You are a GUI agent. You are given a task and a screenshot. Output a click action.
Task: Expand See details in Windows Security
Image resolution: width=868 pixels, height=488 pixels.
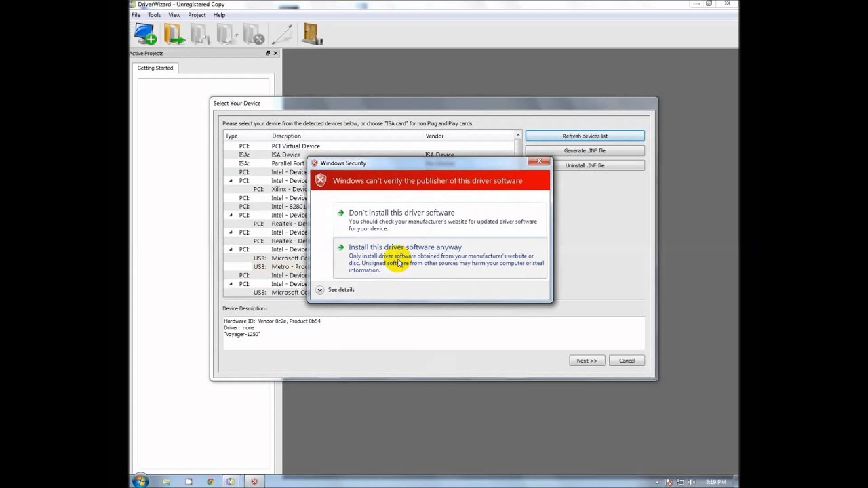tap(336, 290)
